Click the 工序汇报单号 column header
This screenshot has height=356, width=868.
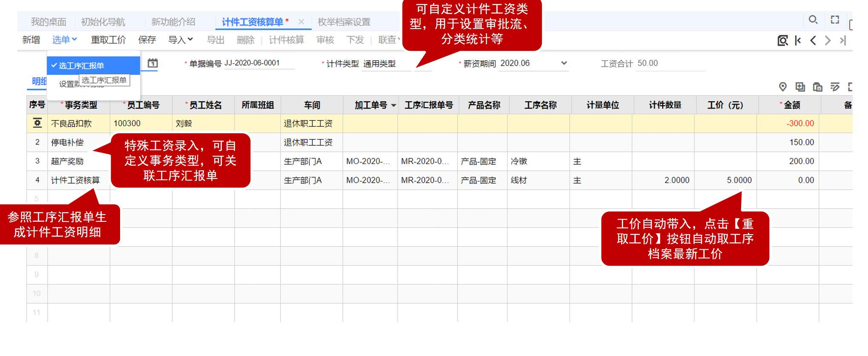click(428, 105)
